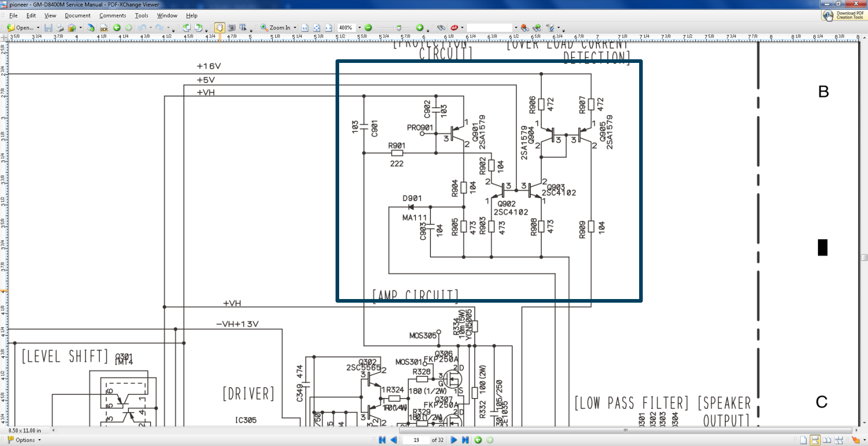Expand the Zoom In tool dropdown
Viewport: 868px width, 446px height.
click(295, 28)
